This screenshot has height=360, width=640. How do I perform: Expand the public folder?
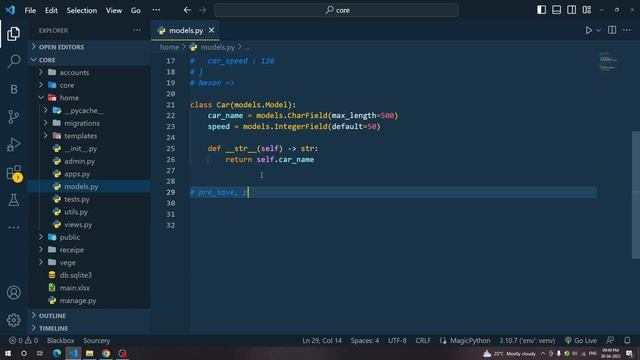click(89, 237)
